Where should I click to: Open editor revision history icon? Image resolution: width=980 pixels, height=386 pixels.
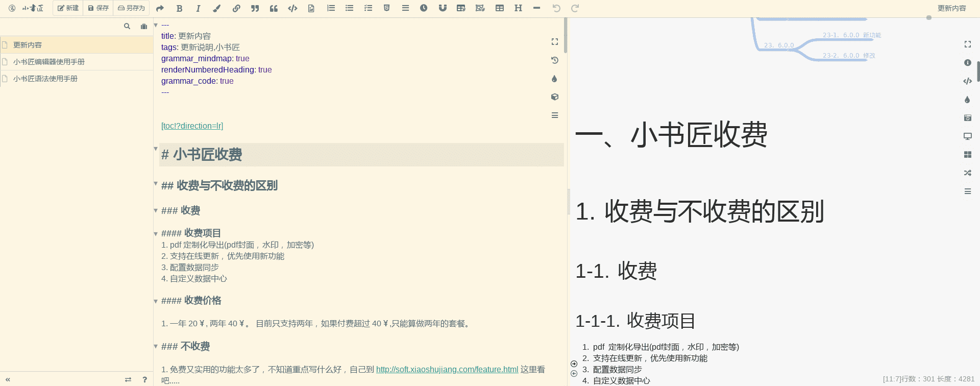click(x=555, y=60)
